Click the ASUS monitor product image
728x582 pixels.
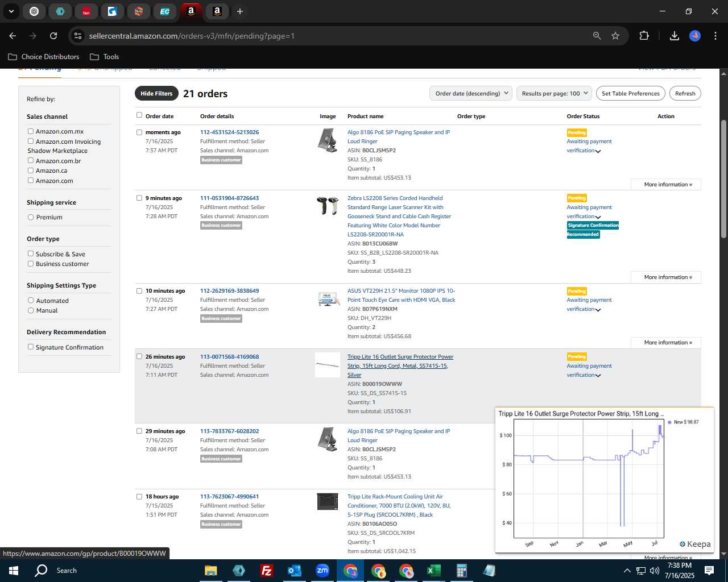328,300
